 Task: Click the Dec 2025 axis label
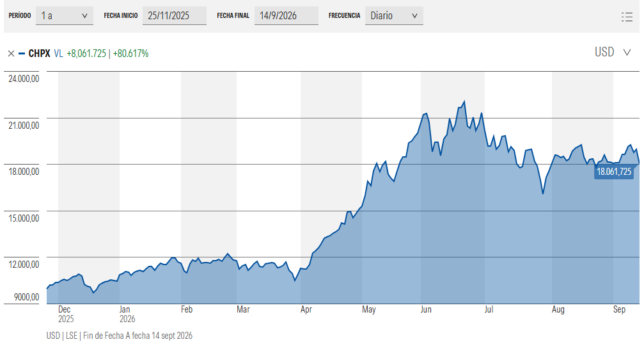[66, 314]
